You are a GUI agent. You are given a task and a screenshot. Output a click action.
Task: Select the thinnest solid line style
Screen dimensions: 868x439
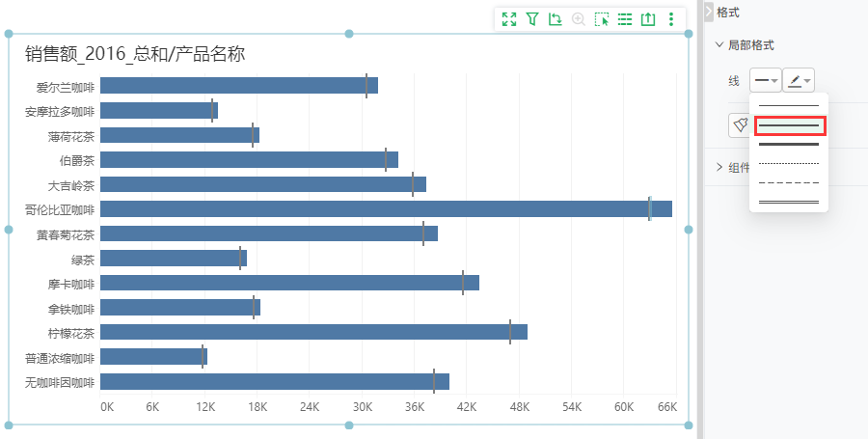click(x=789, y=105)
